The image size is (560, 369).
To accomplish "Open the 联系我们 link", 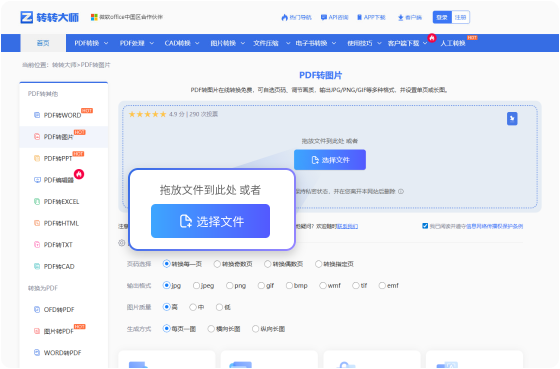I will tap(348, 226).
